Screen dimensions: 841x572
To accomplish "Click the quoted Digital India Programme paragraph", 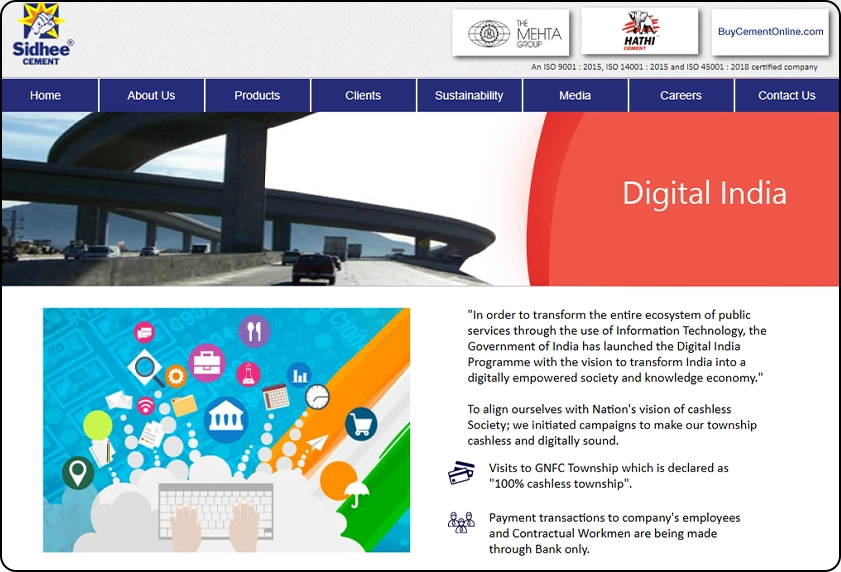I will tap(617, 346).
